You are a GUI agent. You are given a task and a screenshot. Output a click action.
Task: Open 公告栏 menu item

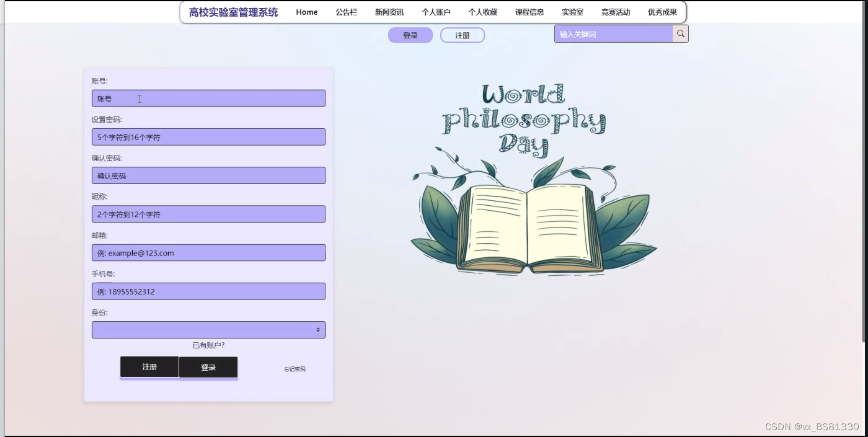(347, 12)
